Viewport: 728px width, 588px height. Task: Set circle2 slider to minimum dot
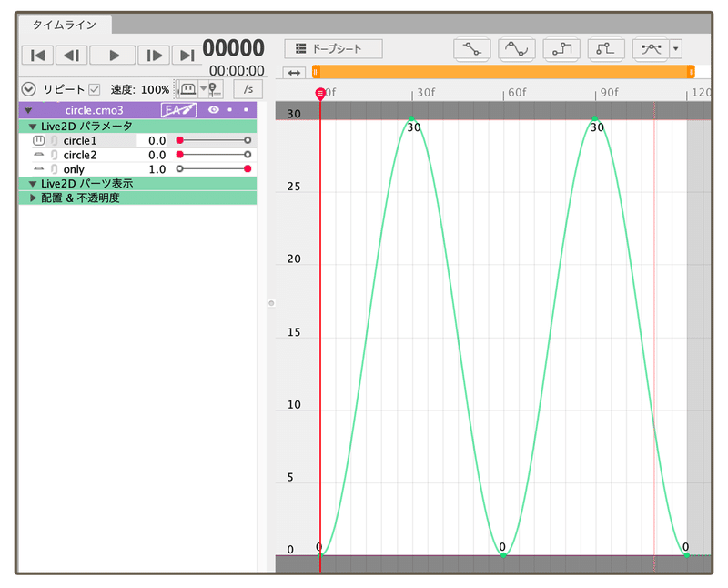[179, 155]
